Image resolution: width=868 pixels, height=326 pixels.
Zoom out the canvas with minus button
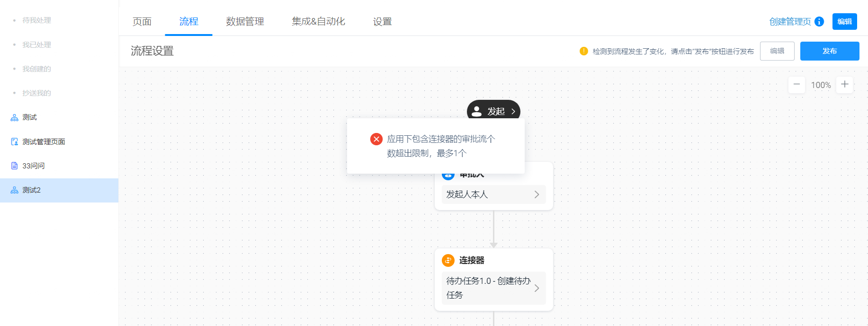click(796, 85)
